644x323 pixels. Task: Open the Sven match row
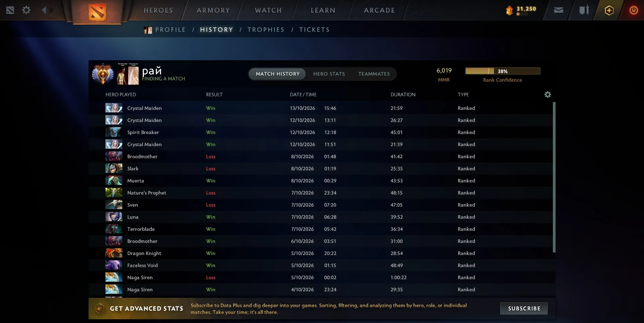[x=321, y=205]
